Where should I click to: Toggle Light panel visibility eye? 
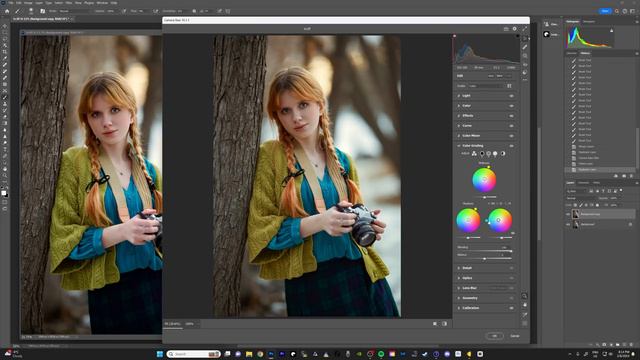[x=511, y=96]
